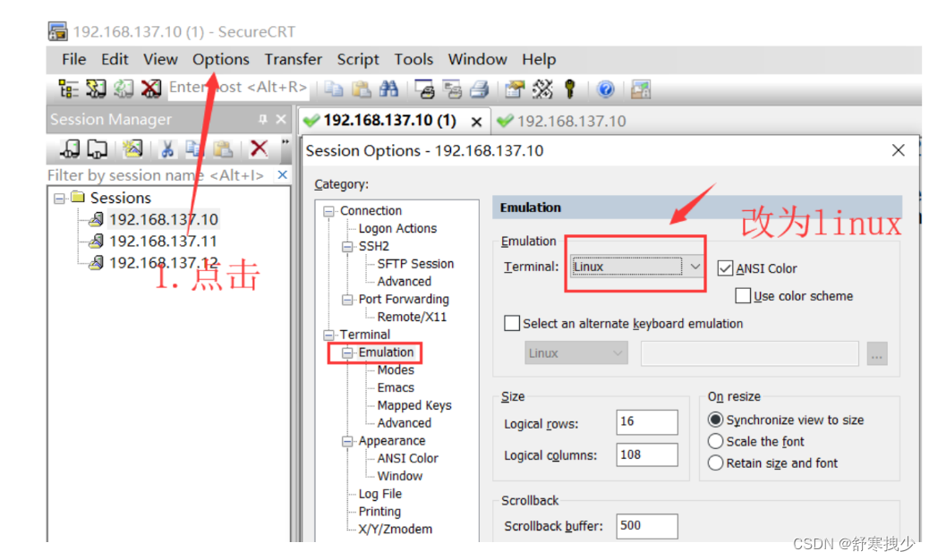The image size is (929, 560).
Task: Switch to the second 192.168.137.10 tab
Action: pyautogui.click(x=562, y=122)
